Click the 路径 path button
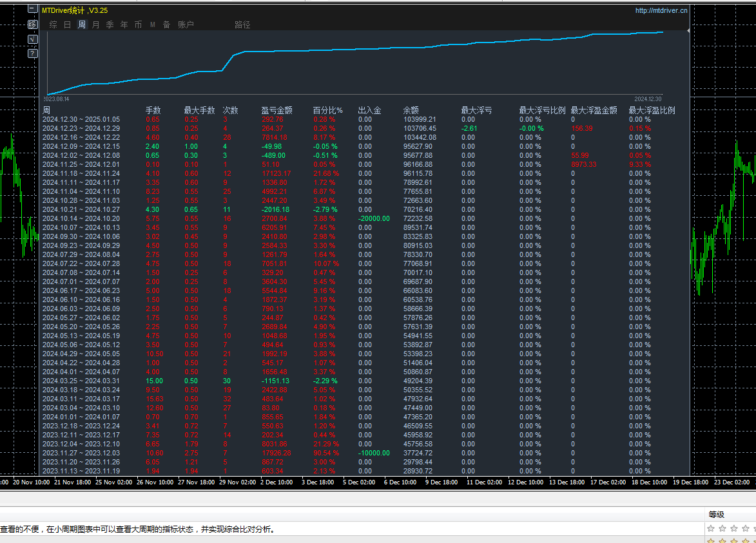 pos(242,25)
